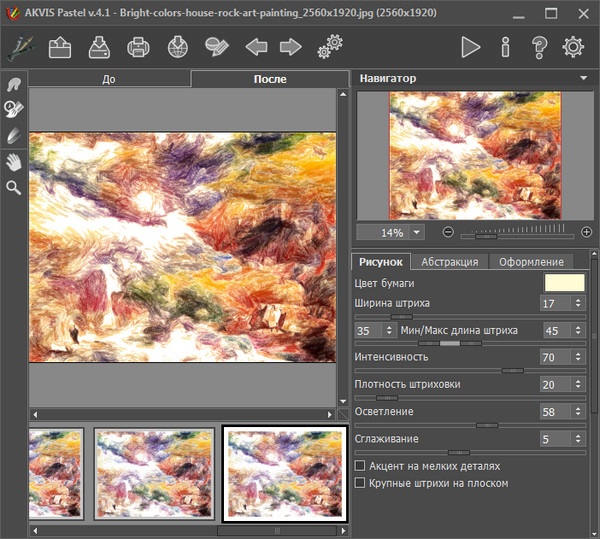Select the middle thumbnail in the bottom strip
Viewport: 600px width, 539px height.
[155, 473]
